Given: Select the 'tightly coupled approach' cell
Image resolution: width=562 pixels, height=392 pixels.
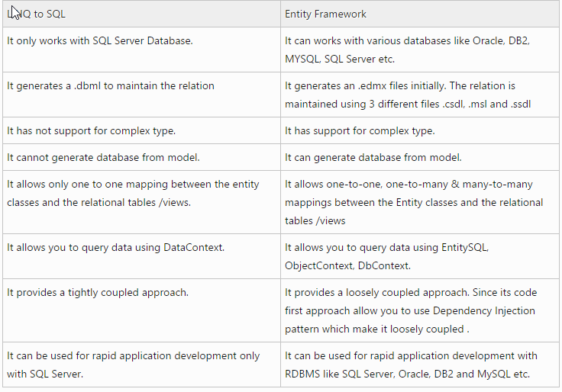Looking at the screenshot, I should [141, 310].
